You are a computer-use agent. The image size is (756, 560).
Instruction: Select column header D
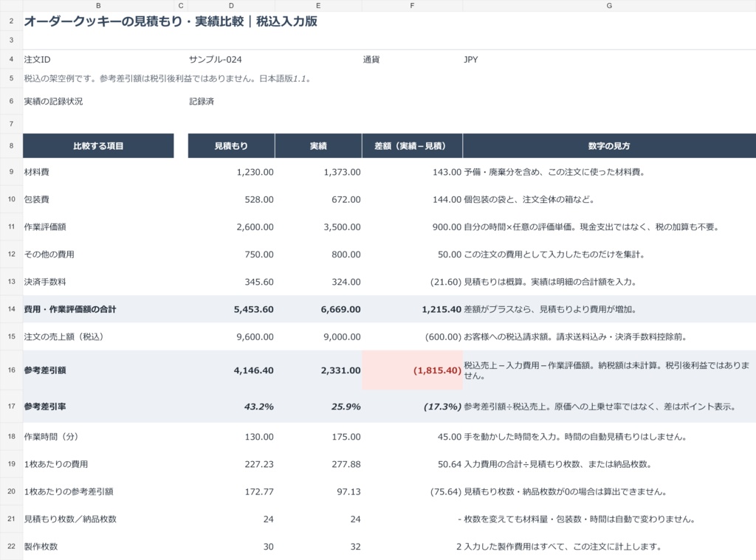231,6
